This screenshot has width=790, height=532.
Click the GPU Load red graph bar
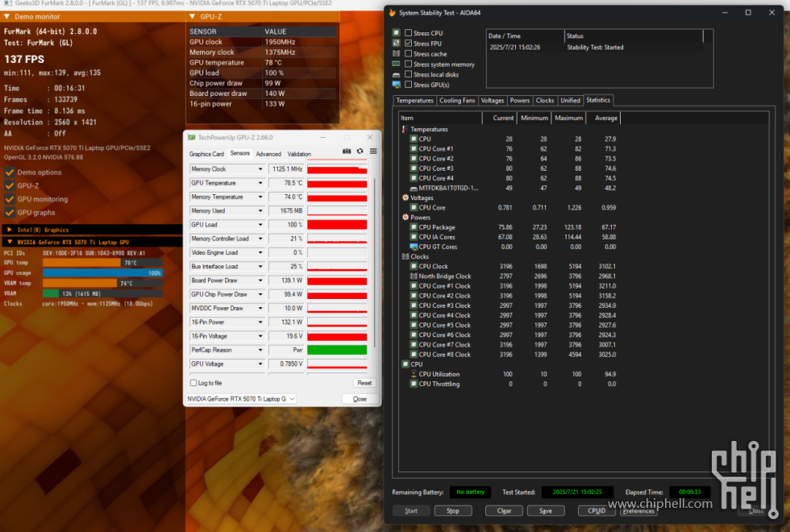point(337,225)
